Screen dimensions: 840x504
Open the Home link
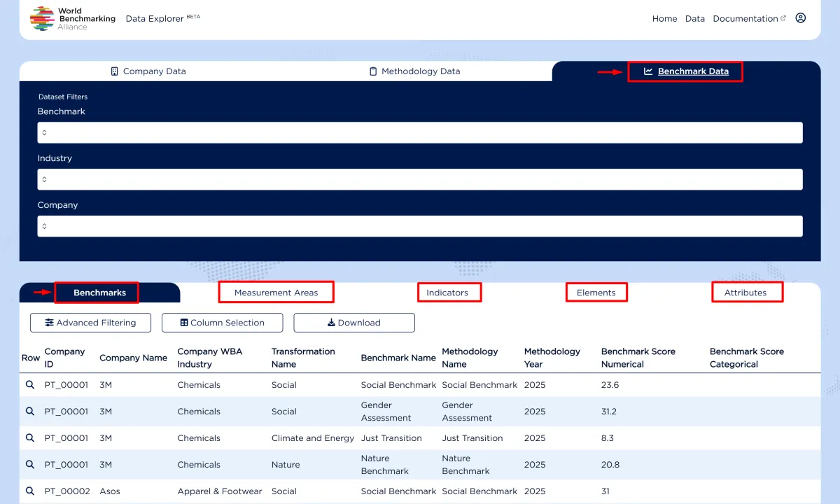pyautogui.click(x=664, y=19)
